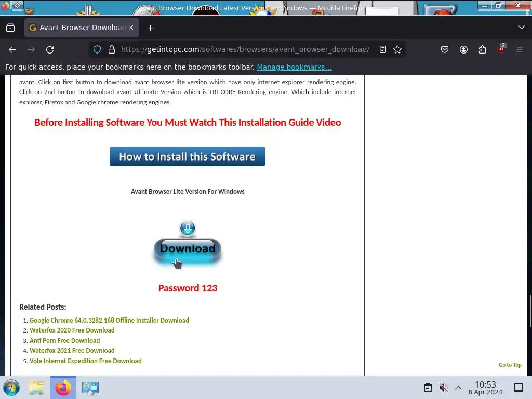The height and width of the screenshot is (399, 532).
Task: Close the Avant Browser Download tab
Action: coord(131,28)
